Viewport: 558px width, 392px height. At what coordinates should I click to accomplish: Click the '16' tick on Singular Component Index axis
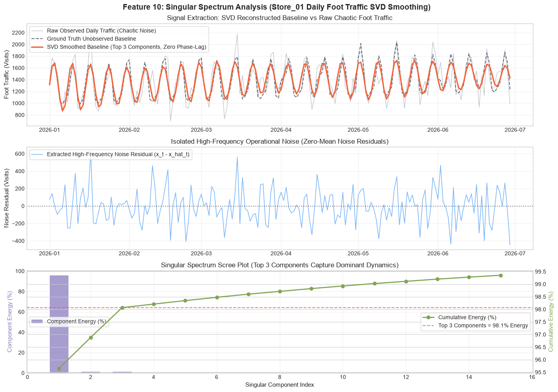click(533, 377)
